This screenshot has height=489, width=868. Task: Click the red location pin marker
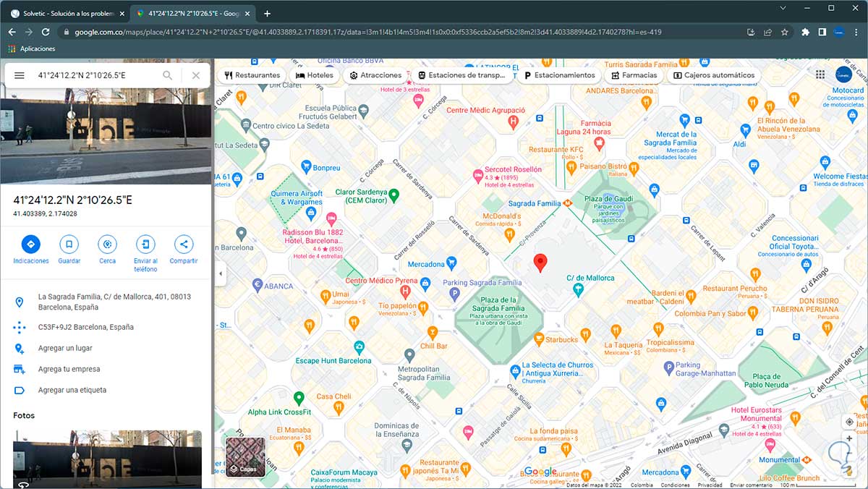click(540, 263)
